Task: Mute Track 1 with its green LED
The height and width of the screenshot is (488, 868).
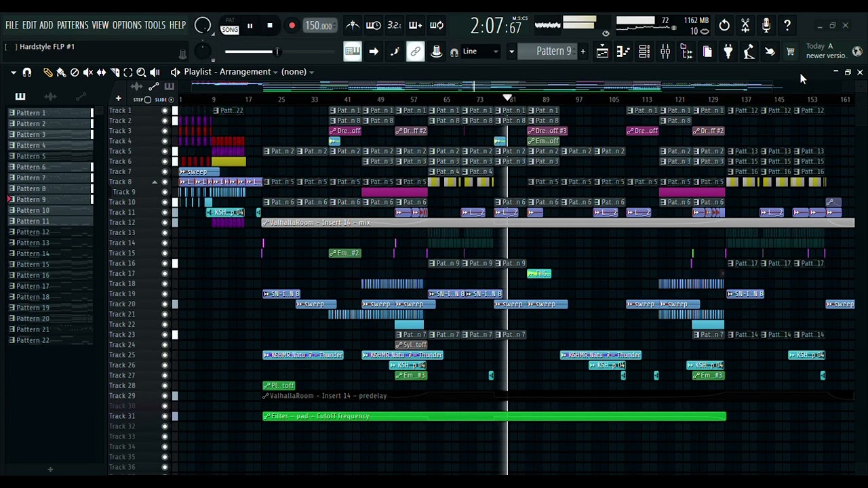Action: point(165,110)
